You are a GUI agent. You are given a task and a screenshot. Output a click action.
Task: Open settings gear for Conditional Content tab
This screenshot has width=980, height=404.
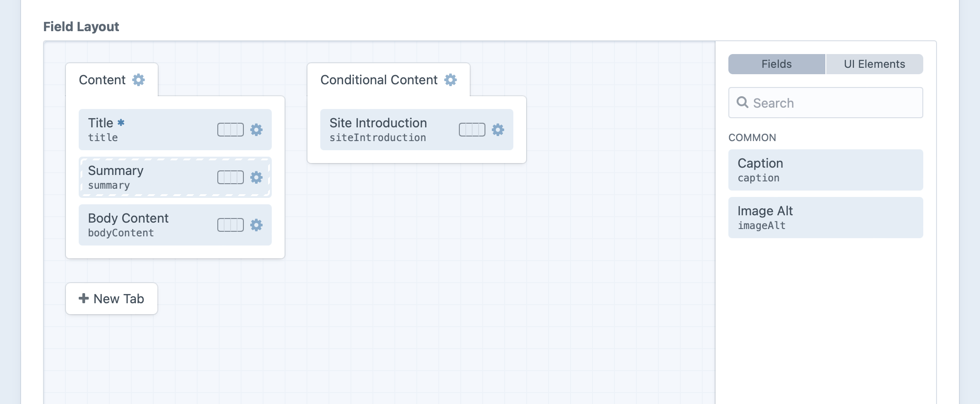(x=451, y=80)
